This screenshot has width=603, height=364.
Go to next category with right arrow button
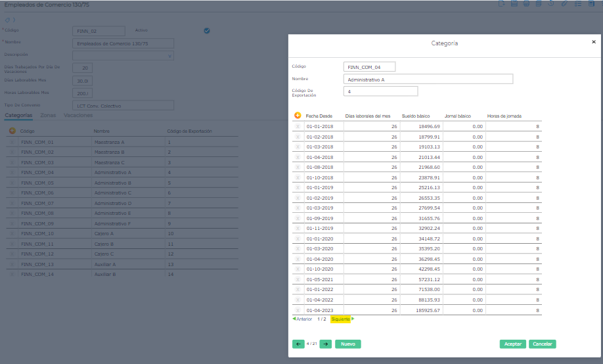click(x=325, y=344)
